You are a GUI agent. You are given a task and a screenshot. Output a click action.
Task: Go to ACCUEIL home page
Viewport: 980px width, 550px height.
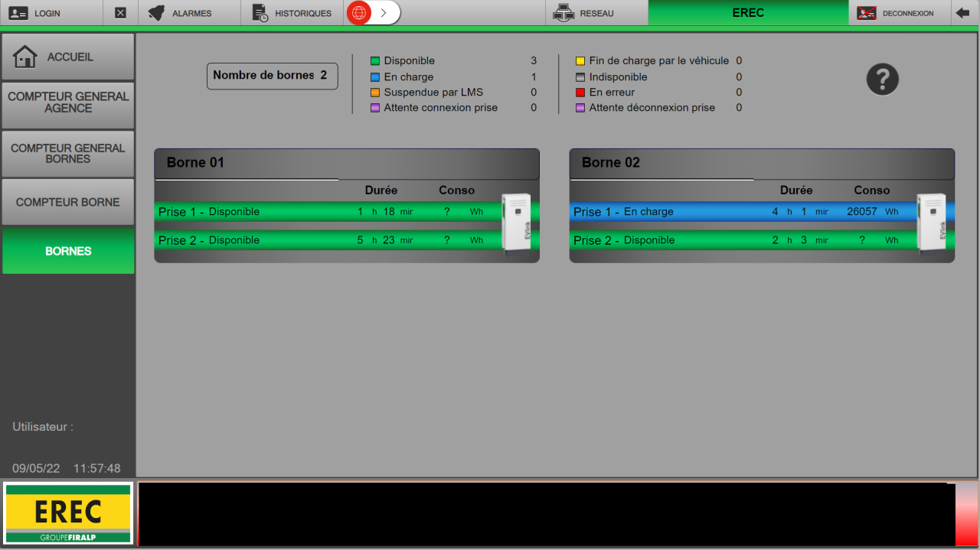point(68,57)
